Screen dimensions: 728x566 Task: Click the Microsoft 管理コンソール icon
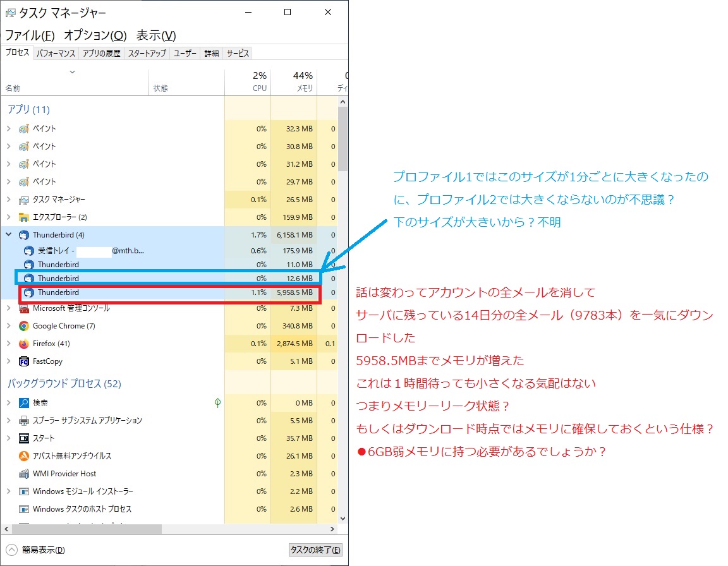(24, 308)
